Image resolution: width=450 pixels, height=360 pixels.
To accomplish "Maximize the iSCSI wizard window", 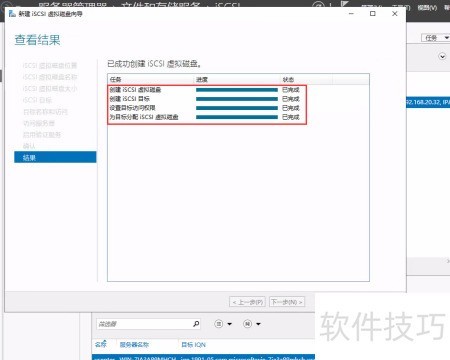I will [x=373, y=14].
